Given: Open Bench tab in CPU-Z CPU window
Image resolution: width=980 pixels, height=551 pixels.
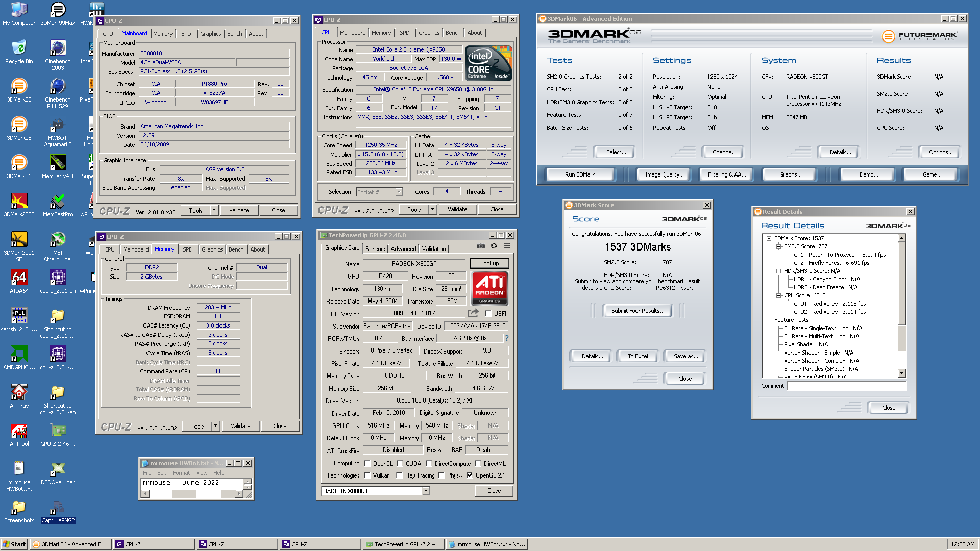Looking at the screenshot, I should (x=453, y=33).
